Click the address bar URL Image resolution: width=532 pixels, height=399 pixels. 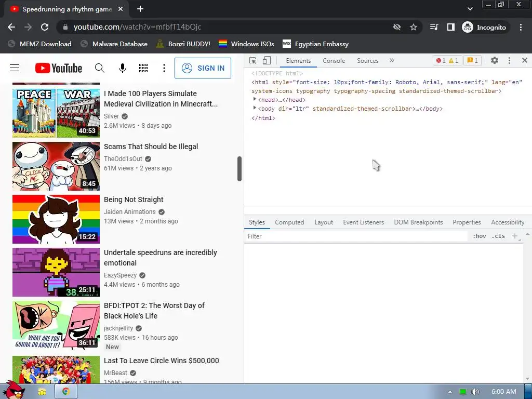pos(137,27)
